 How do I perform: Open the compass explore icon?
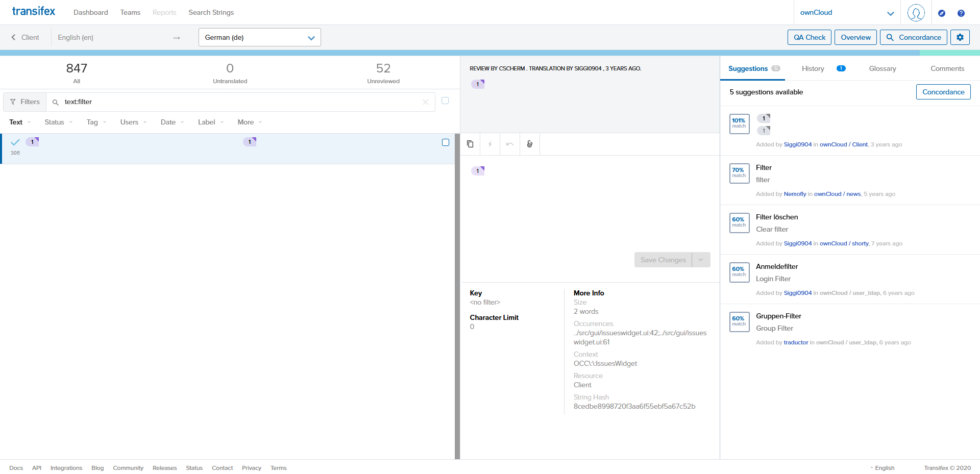pyautogui.click(x=942, y=13)
